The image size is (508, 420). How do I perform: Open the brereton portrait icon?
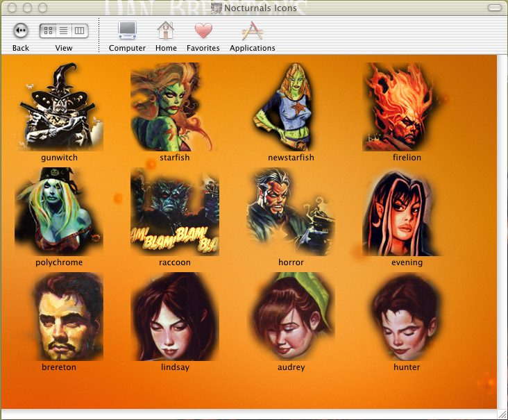[59, 317]
